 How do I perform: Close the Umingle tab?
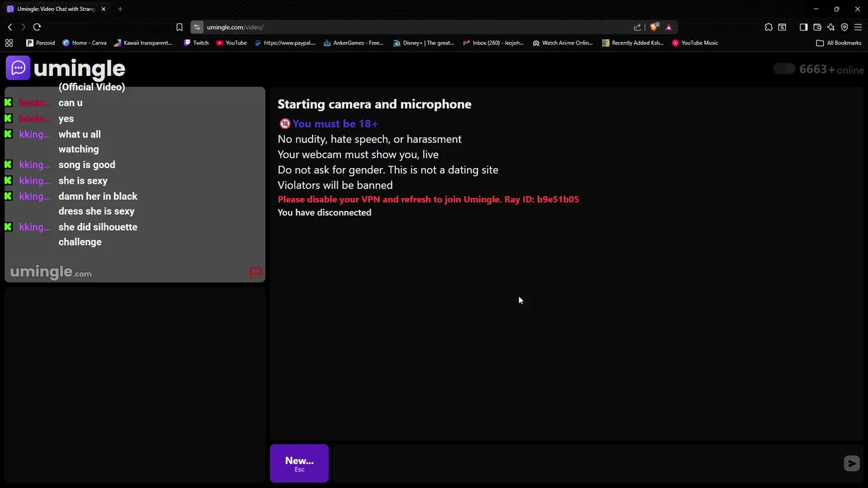pyautogui.click(x=103, y=9)
